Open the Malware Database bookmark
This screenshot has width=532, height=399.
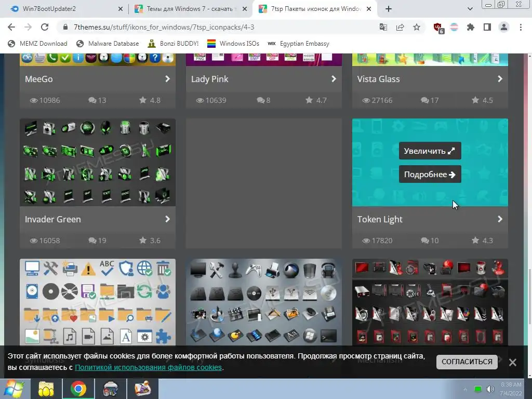pyautogui.click(x=108, y=44)
